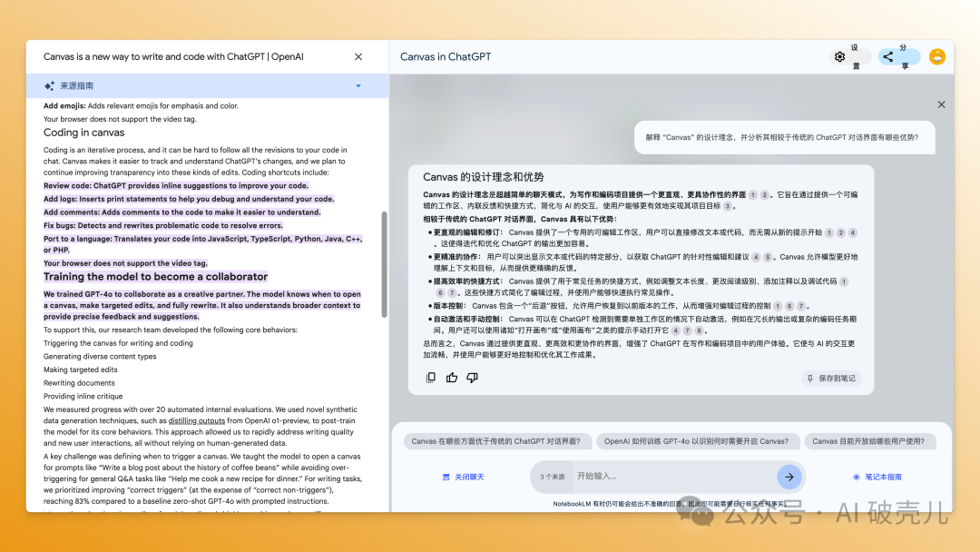
Task: Send message with the arrow button
Action: [789, 477]
